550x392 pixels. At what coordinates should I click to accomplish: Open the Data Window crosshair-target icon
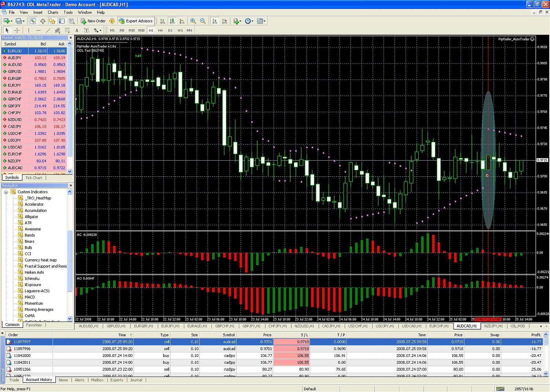[x=43, y=21]
